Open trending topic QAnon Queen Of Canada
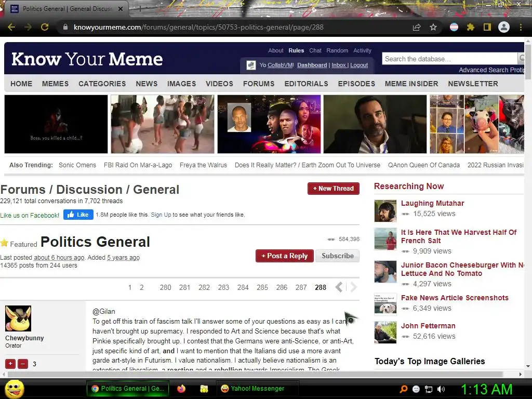The image size is (532, 399). (x=424, y=165)
